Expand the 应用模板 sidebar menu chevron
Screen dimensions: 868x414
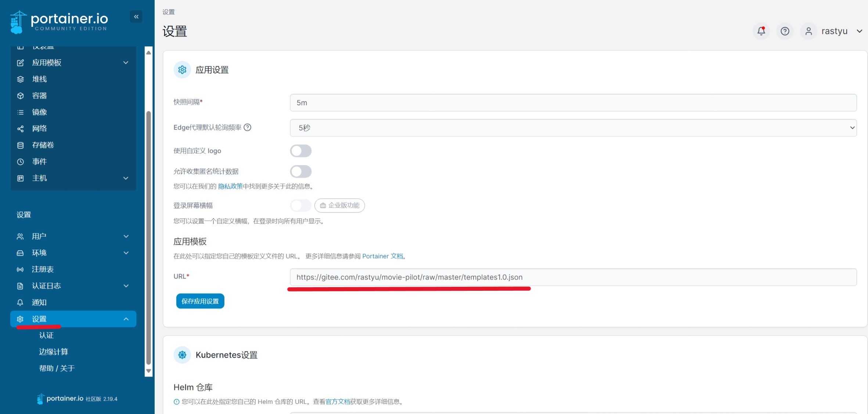point(126,63)
